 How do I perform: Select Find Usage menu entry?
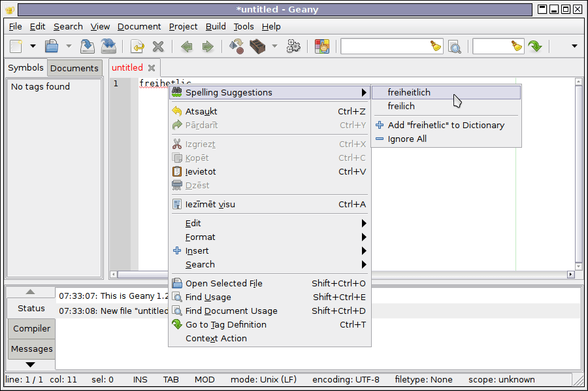pos(270,297)
